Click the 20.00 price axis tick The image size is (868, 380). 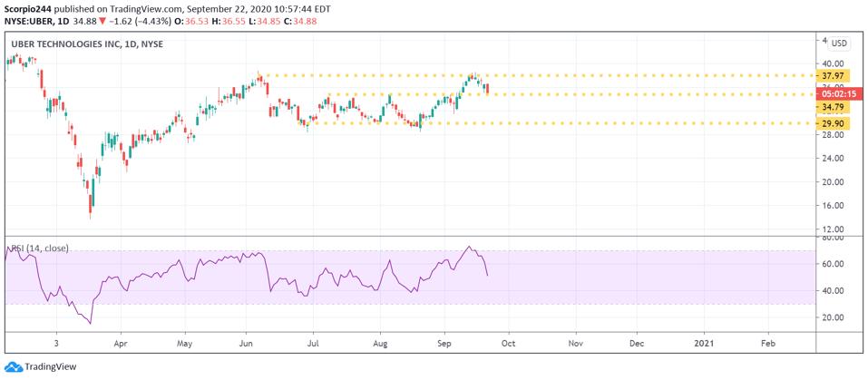tap(833, 181)
